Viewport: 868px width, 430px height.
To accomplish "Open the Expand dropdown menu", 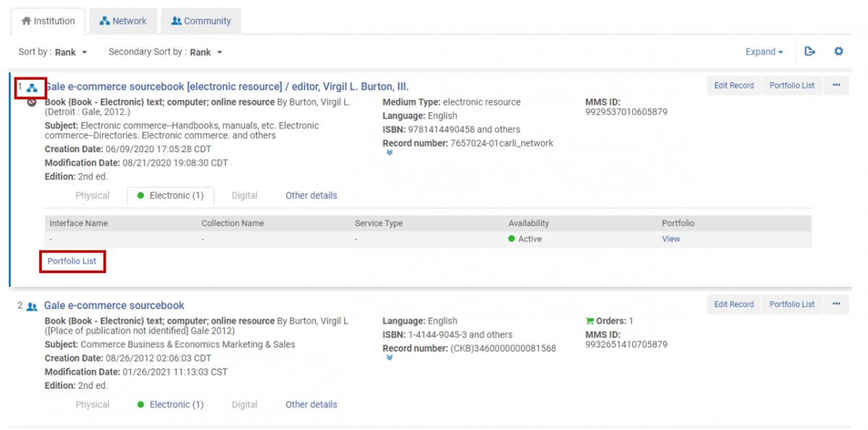I will pyautogui.click(x=765, y=52).
